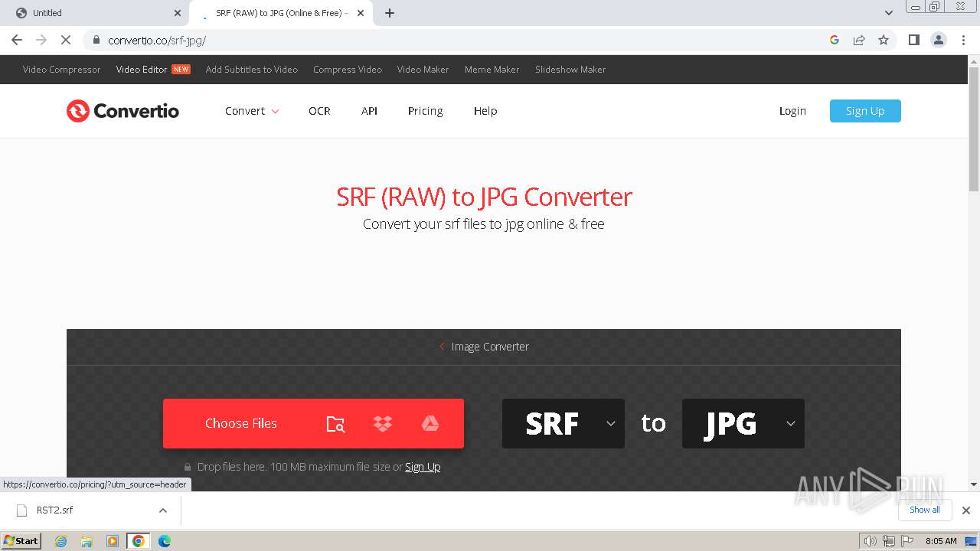The height and width of the screenshot is (551, 980).
Task: Open the Chrome profile avatar
Action: coord(939,40)
